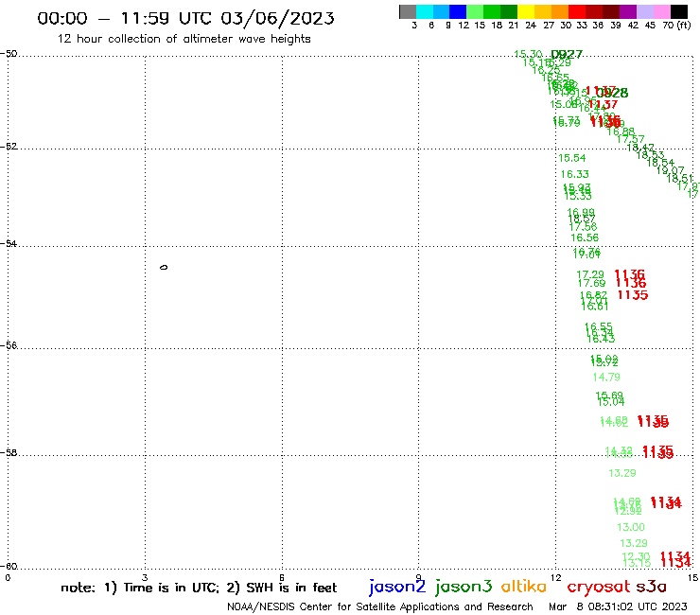Click the '-52' latitude axis label
Image resolution: width=700 pixels, height=615 pixels.
9,147
